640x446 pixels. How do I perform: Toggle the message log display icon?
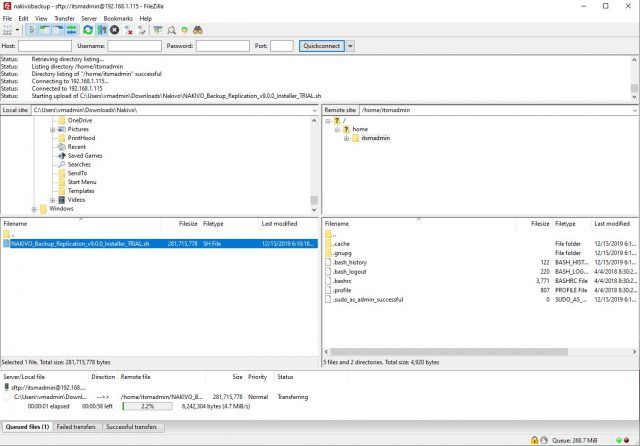click(33, 30)
